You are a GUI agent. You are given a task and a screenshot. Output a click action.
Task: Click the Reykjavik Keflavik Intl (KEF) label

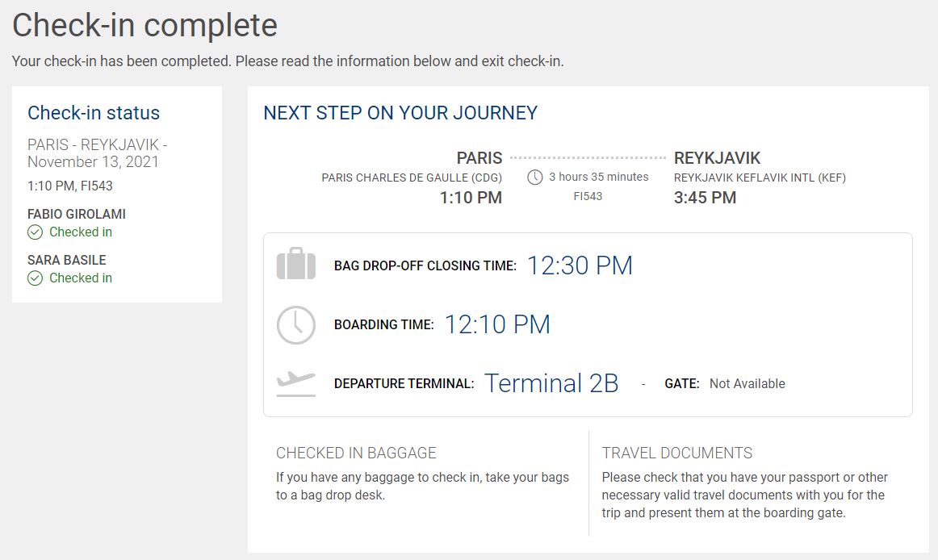(760, 178)
